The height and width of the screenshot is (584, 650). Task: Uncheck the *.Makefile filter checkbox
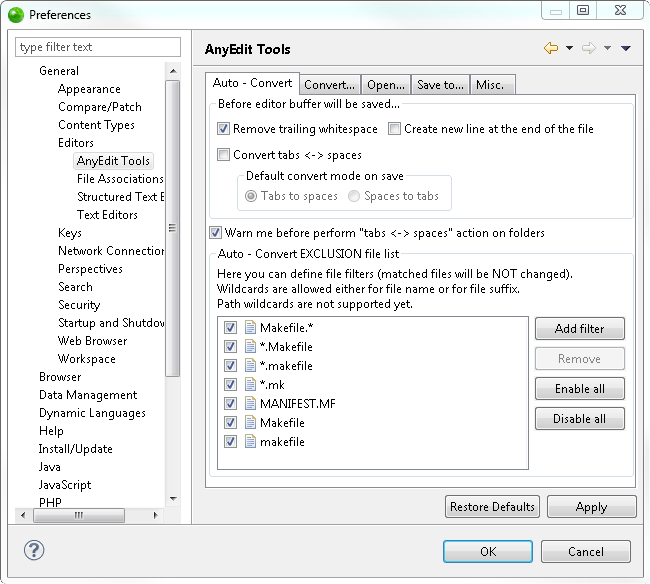(x=230, y=347)
